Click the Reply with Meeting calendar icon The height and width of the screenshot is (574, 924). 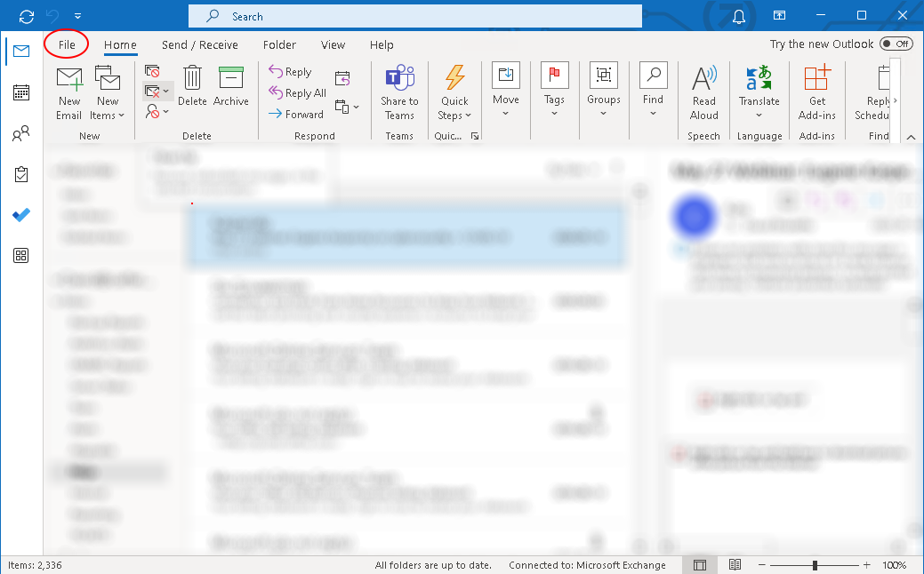[x=342, y=78]
